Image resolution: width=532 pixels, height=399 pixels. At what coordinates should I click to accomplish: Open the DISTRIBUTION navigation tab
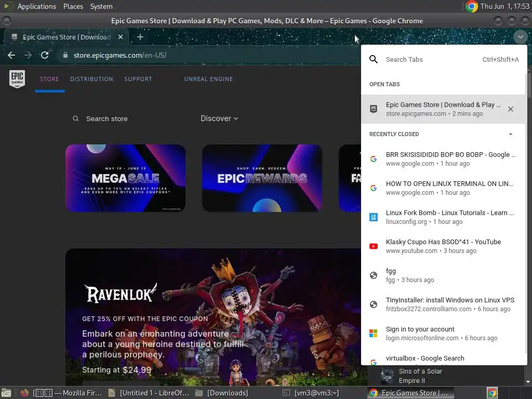(91, 79)
